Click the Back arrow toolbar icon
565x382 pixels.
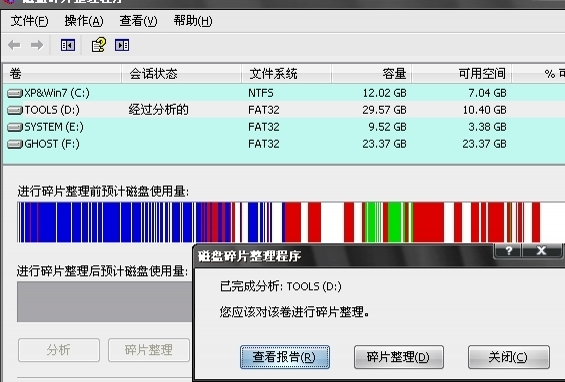point(14,45)
